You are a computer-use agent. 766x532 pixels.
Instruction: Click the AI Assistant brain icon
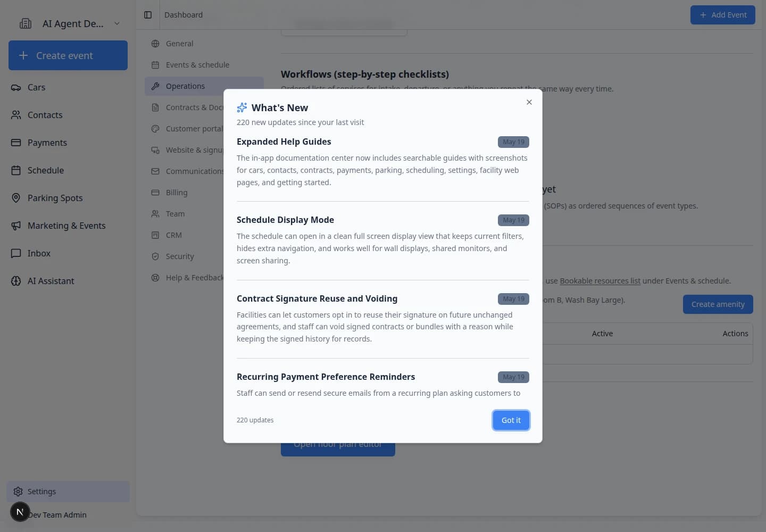16,281
